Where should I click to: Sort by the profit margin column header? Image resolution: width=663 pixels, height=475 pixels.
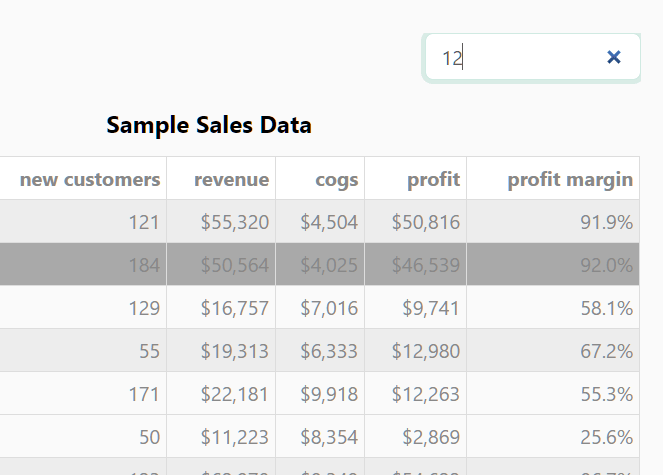coord(570,179)
